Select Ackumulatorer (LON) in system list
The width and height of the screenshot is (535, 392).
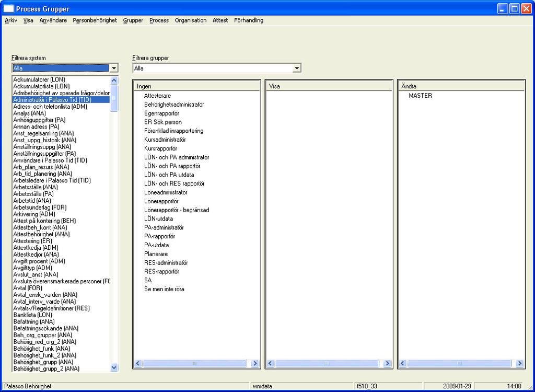tap(39, 79)
